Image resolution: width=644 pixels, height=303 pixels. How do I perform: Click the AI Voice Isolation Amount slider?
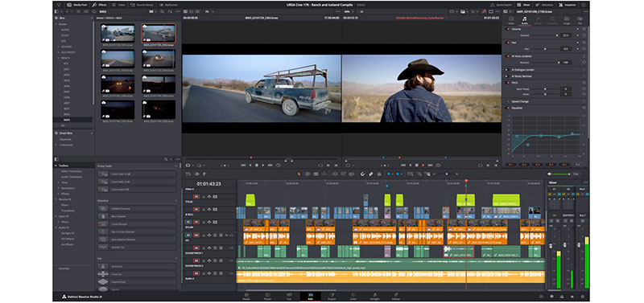(x=545, y=63)
